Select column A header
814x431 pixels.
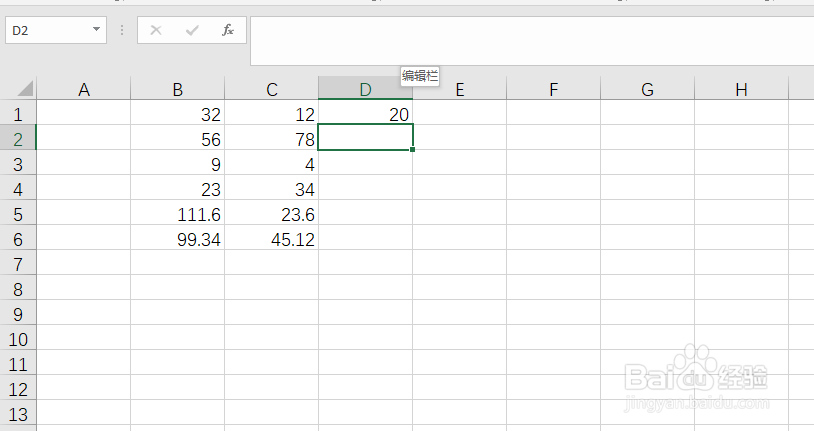84,88
